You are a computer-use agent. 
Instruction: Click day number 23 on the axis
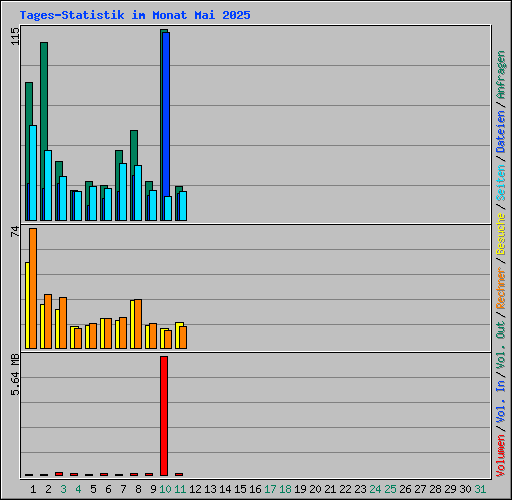(x=360, y=489)
